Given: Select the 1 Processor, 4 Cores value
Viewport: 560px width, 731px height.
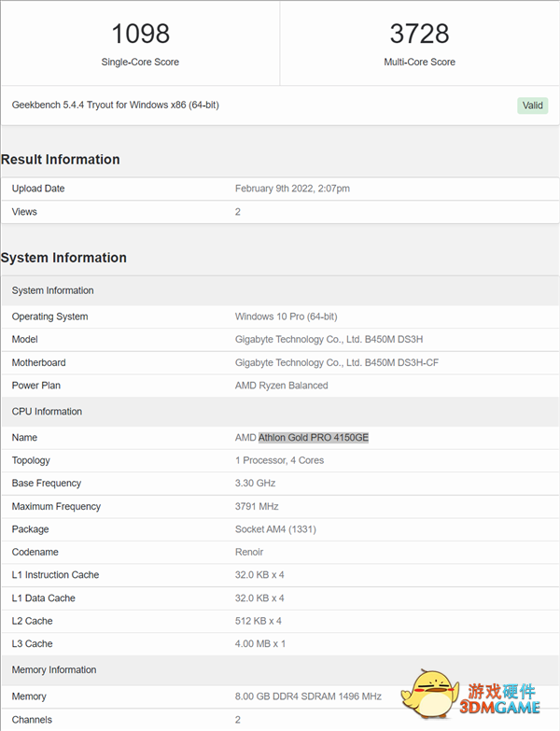Looking at the screenshot, I should 280,460.
